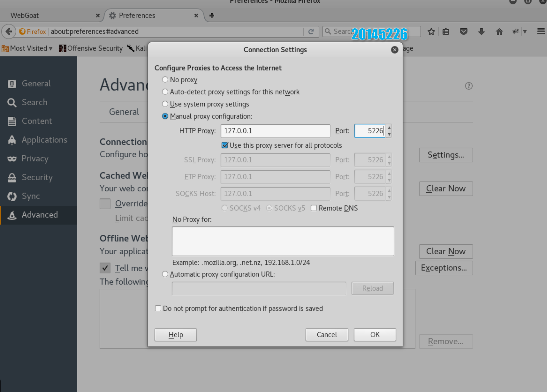547x392 pixels.
Task: Switch to the Preferences tab
Action: pos(154,16)
